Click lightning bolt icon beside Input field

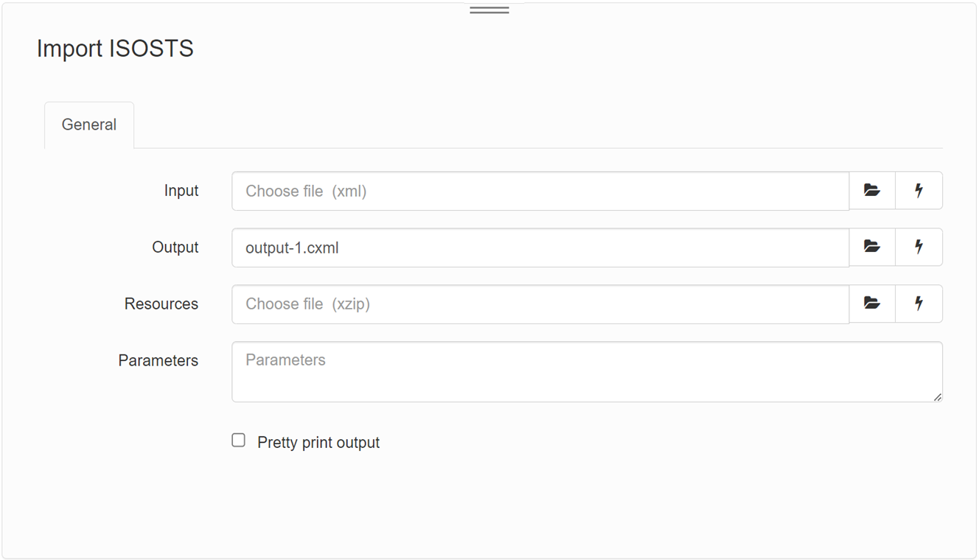point(919,191)
